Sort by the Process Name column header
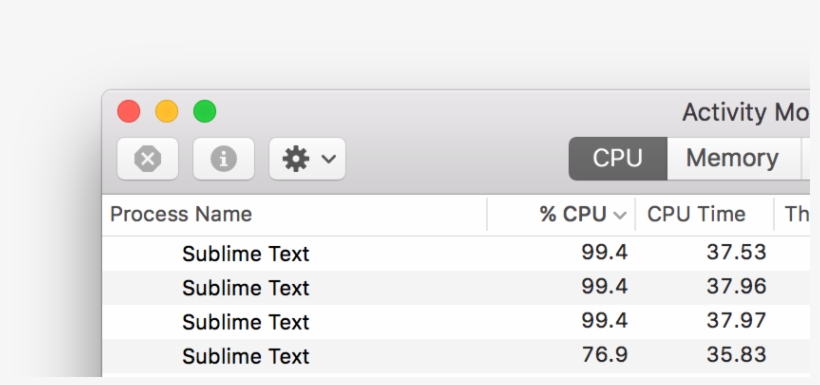Image resolution: width=820 pixels, height=385 pixels. click(294, 214)
